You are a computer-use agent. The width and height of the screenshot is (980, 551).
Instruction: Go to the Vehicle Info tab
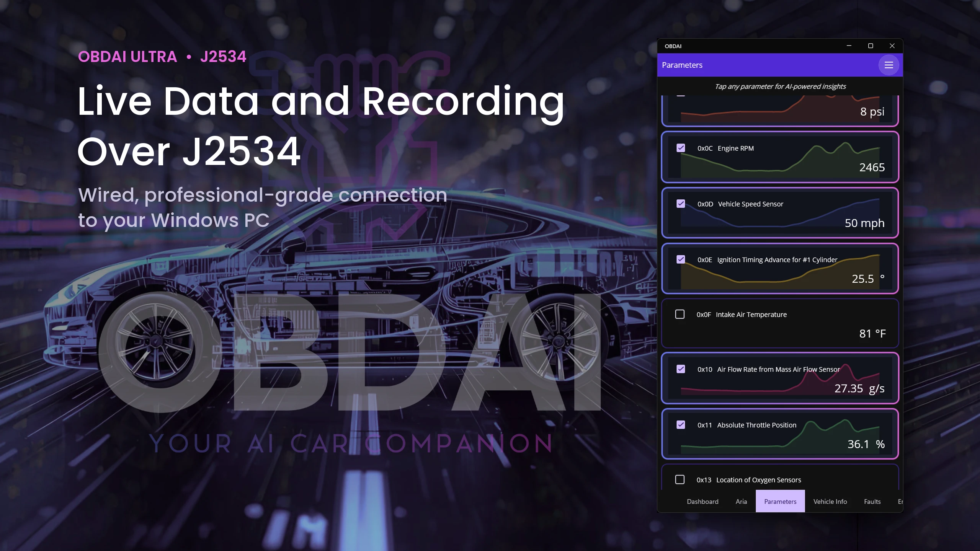[x=830, y=501]
